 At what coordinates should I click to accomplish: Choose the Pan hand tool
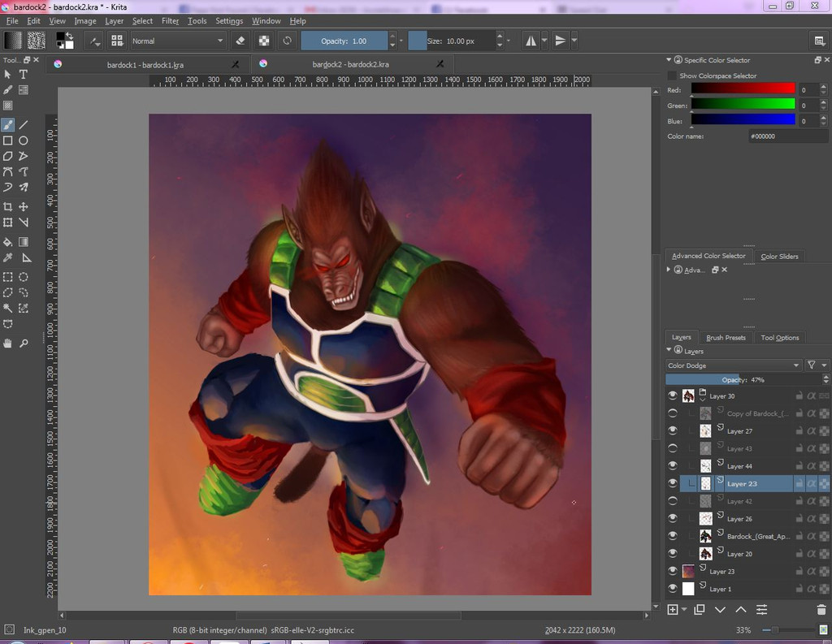point(8,344)
